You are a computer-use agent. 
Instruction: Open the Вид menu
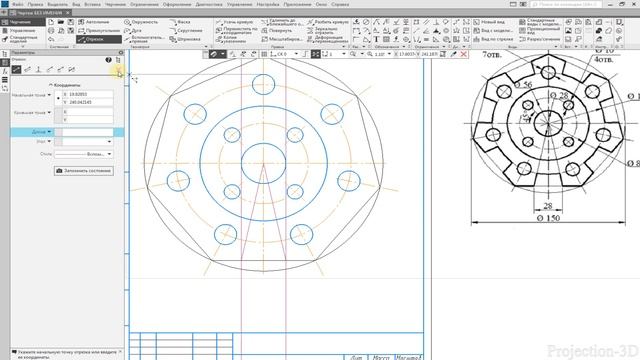[x=76, y=4]
